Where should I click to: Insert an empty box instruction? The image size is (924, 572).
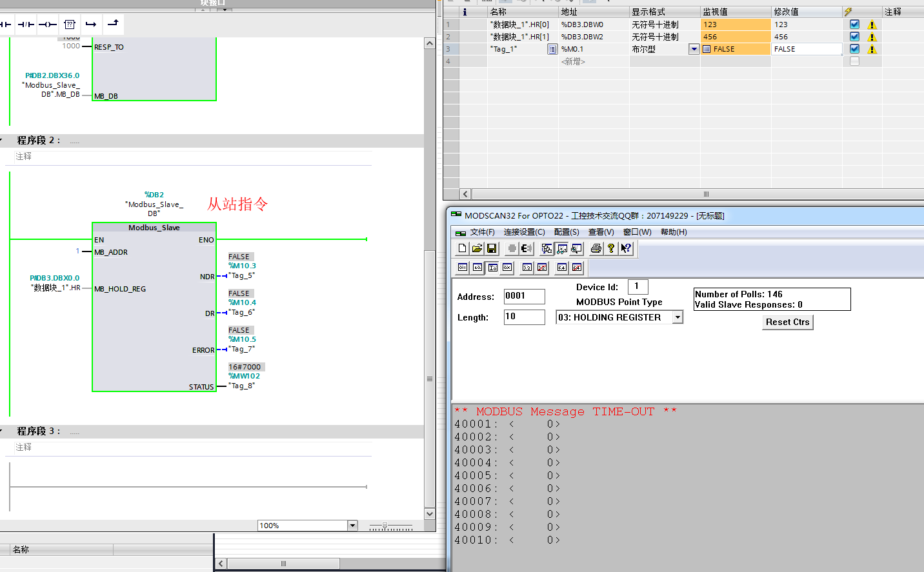click(x=70, y=25)
